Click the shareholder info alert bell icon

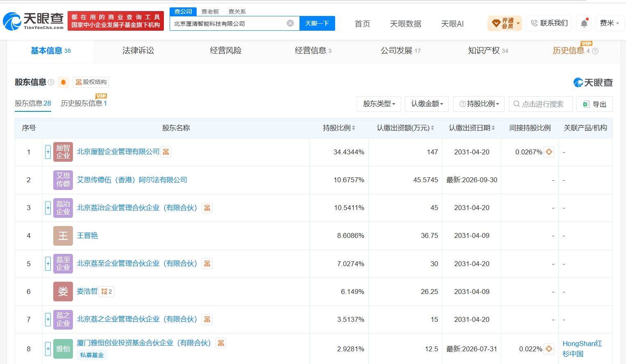63,82
